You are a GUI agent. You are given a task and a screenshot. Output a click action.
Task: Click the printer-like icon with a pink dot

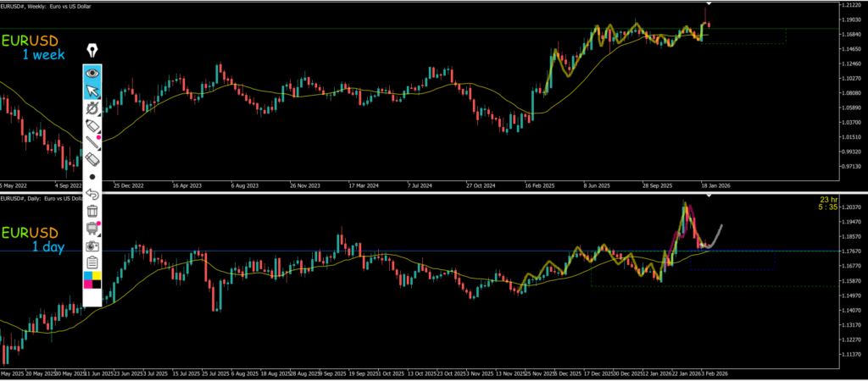pyautogui.click(x=92, y=228)
